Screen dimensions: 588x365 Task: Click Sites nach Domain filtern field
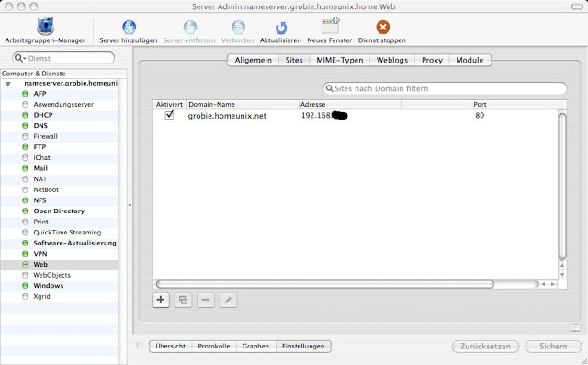[445, 88]
